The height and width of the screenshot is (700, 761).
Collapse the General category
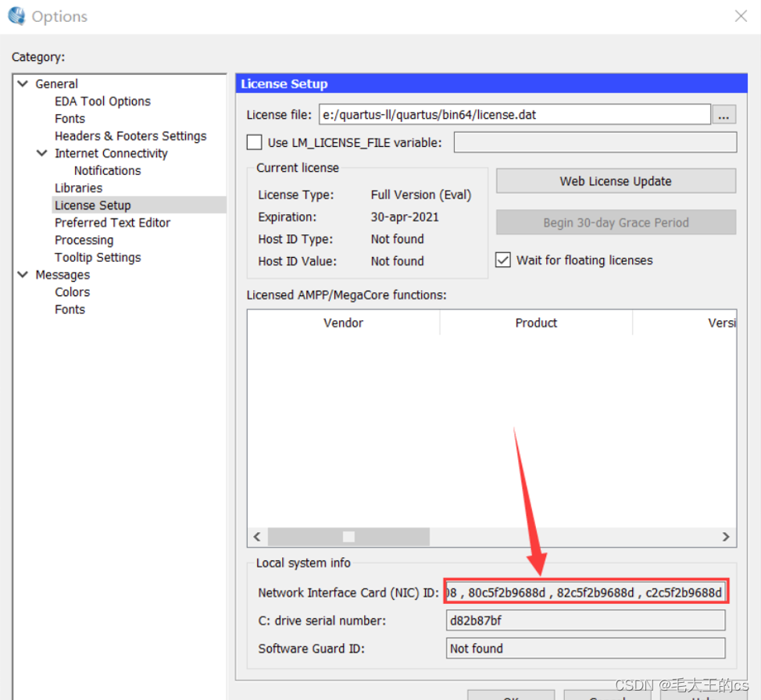click(x=23, y=84)
